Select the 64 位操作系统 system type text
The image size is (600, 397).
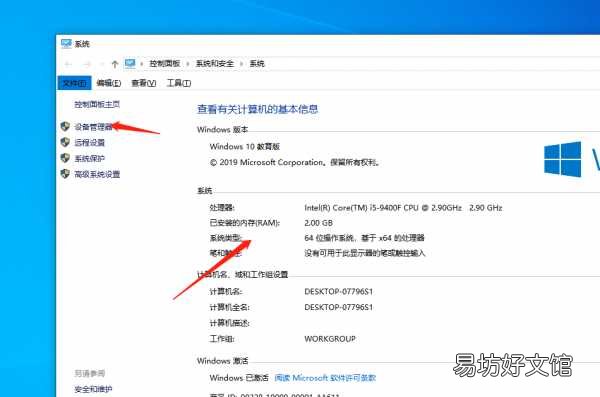point(364,238)
